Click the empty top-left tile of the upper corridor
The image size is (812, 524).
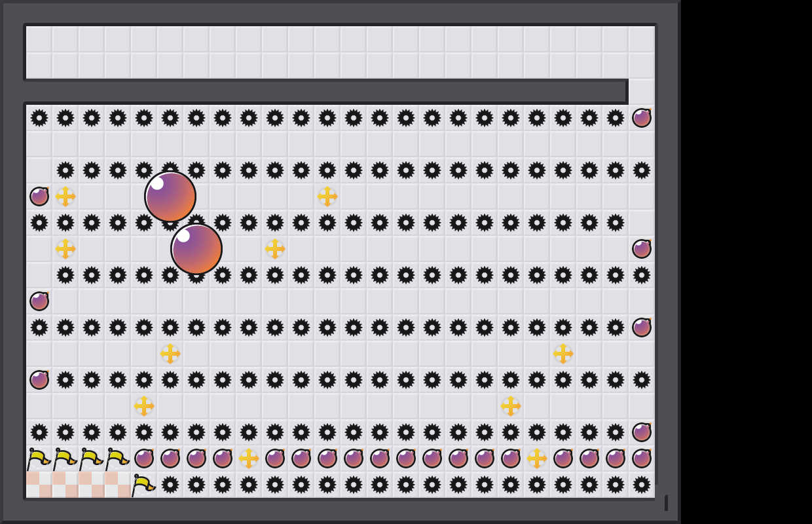coord(39,39)
